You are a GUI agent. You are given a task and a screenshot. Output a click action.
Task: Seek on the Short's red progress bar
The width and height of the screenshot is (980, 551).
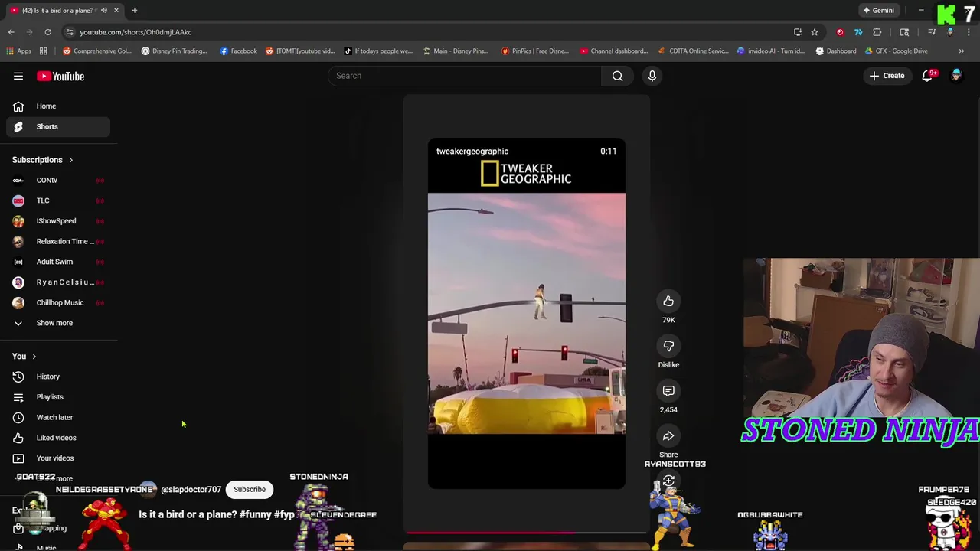point(527,532)
